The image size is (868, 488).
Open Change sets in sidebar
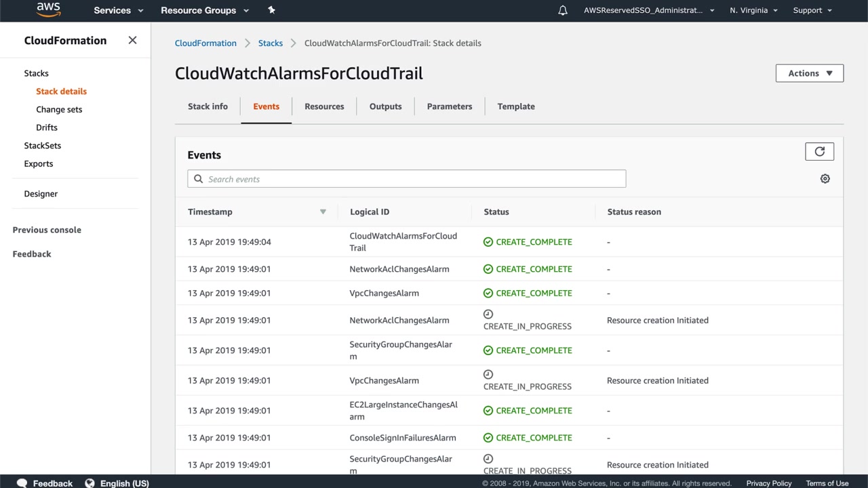pos(59,109)
